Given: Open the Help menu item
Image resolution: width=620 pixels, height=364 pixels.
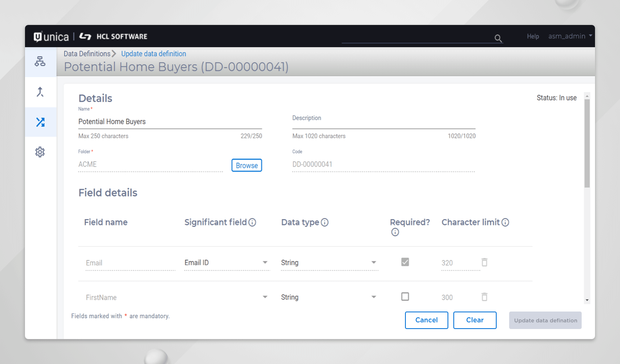Looking at the screenshot, I should 532,36.
